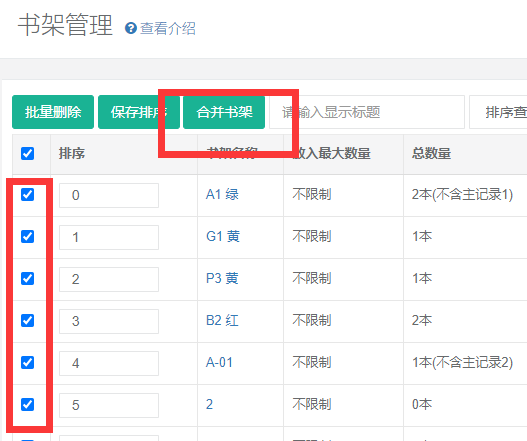Click the question mark help icon
Image resolution: width=527 pixels, height=441 pixels.
pyautogui.click(x=131, y=28)
